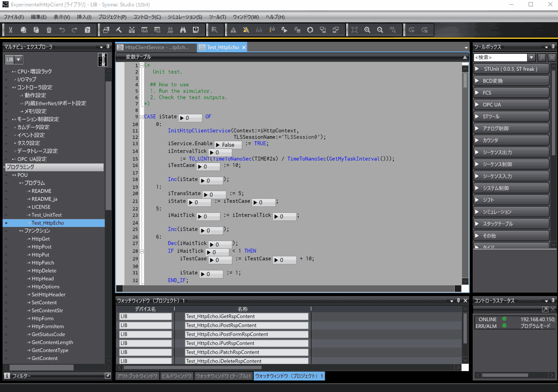Open the シミュレーション(S) menu
Screen dimensions: 558x392
click(185, 17)
